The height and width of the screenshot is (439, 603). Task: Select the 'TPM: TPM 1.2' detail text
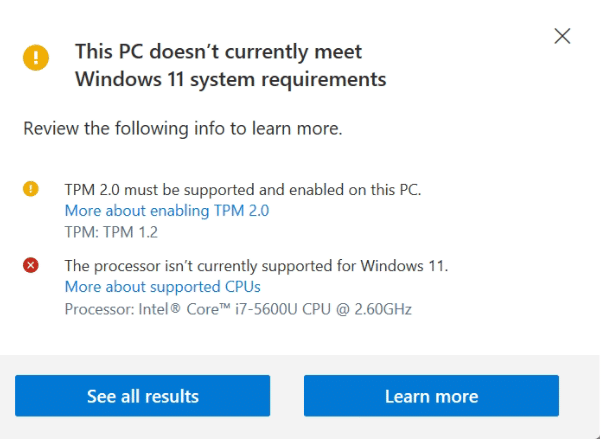click(x=111, y=232)
